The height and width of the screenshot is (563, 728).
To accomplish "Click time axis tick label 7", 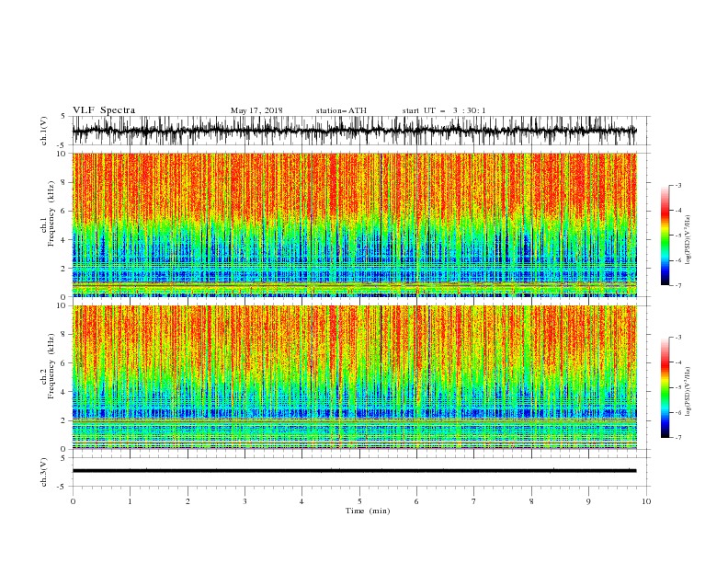I will click(x=474, y=501).
